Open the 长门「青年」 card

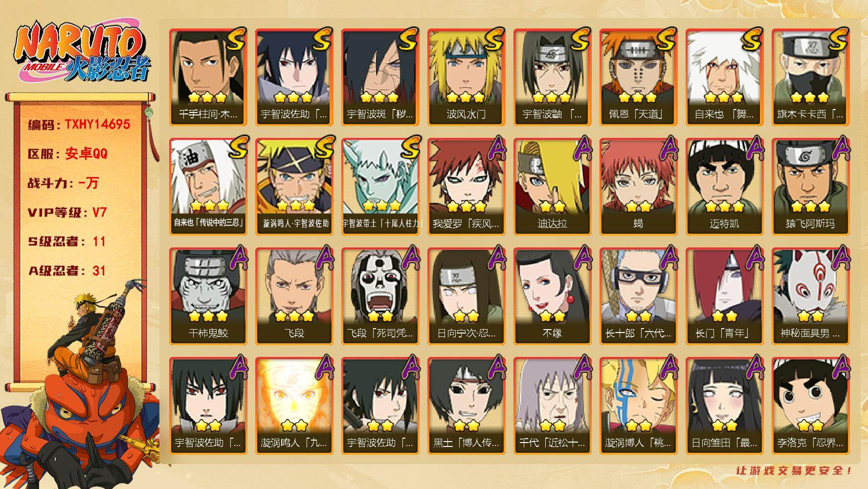point(724,296)
